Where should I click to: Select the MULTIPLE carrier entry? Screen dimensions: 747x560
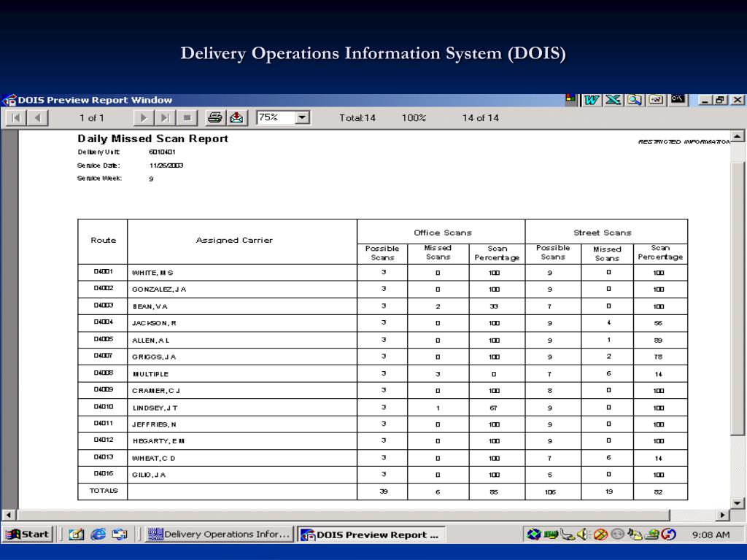coord(150,374)
